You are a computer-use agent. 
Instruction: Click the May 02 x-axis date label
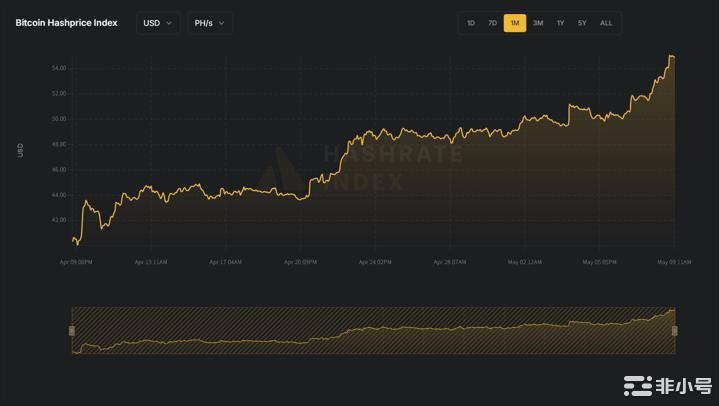525,262
